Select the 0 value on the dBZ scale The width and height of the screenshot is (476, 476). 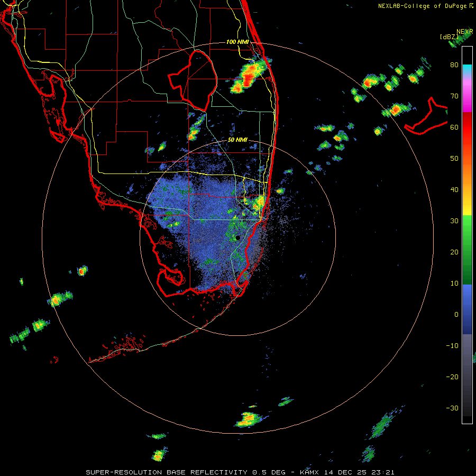pyautogui.click(x=456, y=315)
